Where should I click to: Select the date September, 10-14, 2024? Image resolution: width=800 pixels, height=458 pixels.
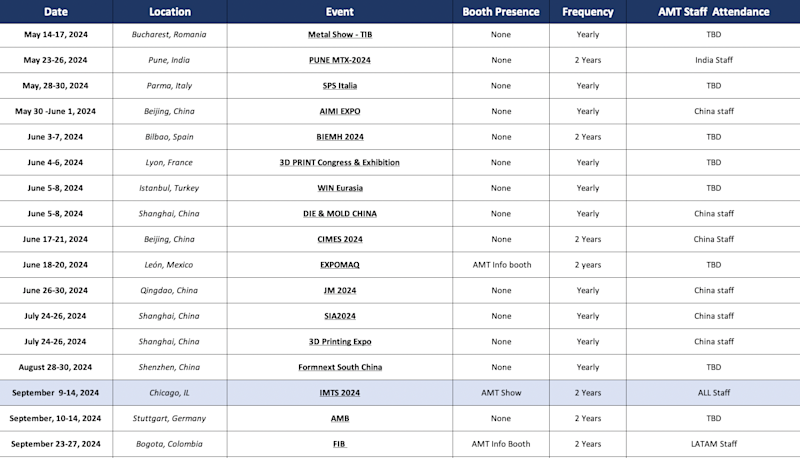coord(56,418)
